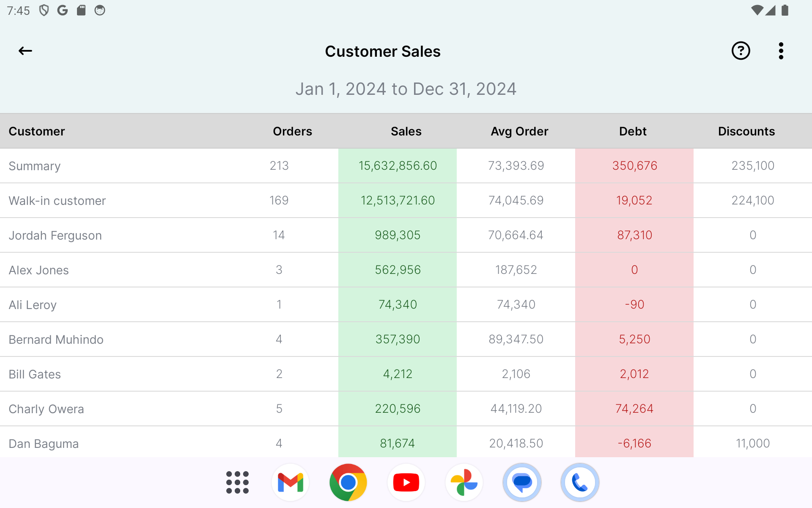Open the help question mark icon
Viewport: 812px width, 508px height.
741,51
